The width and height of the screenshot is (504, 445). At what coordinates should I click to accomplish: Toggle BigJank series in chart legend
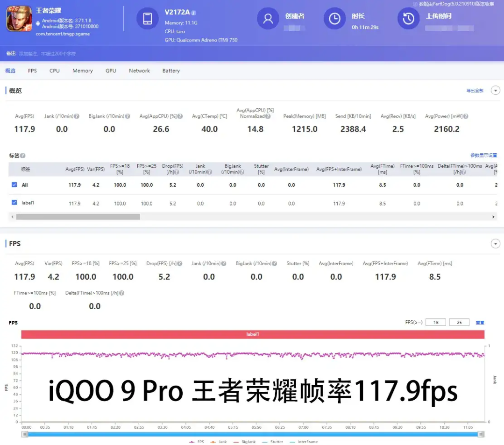(x=244, y=442)
